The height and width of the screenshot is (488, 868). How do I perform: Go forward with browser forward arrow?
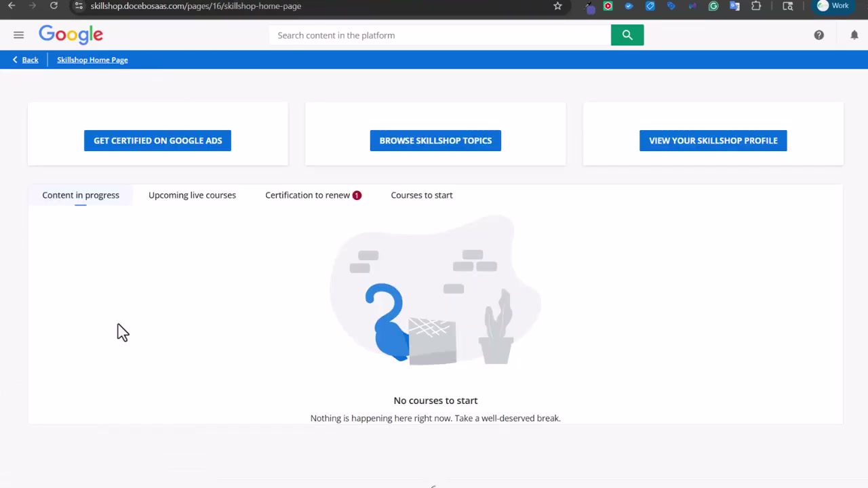coord(33,5)
